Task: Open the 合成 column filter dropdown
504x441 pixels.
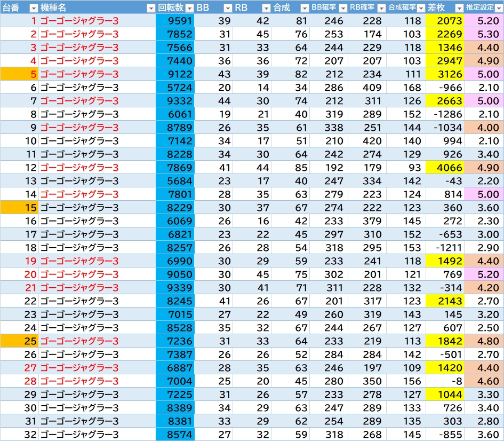Action: tap(304, 8)
